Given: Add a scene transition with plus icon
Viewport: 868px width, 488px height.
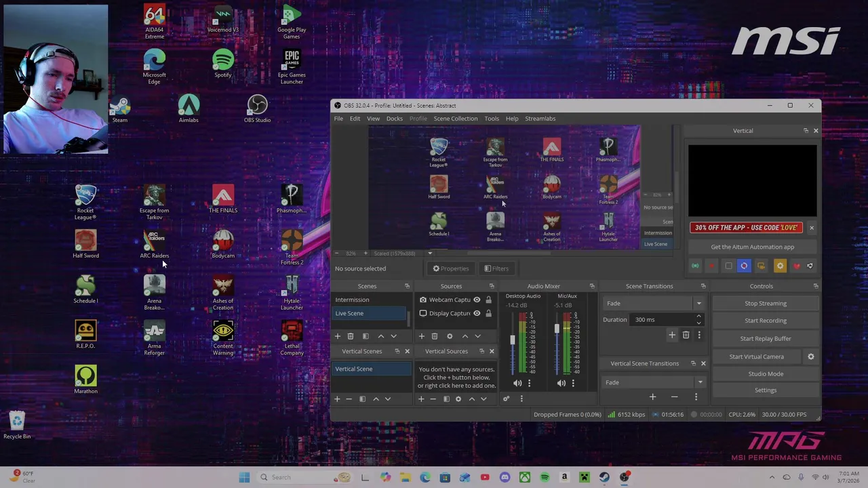Looking at the screenshot, I should click(x=672, y=335).
